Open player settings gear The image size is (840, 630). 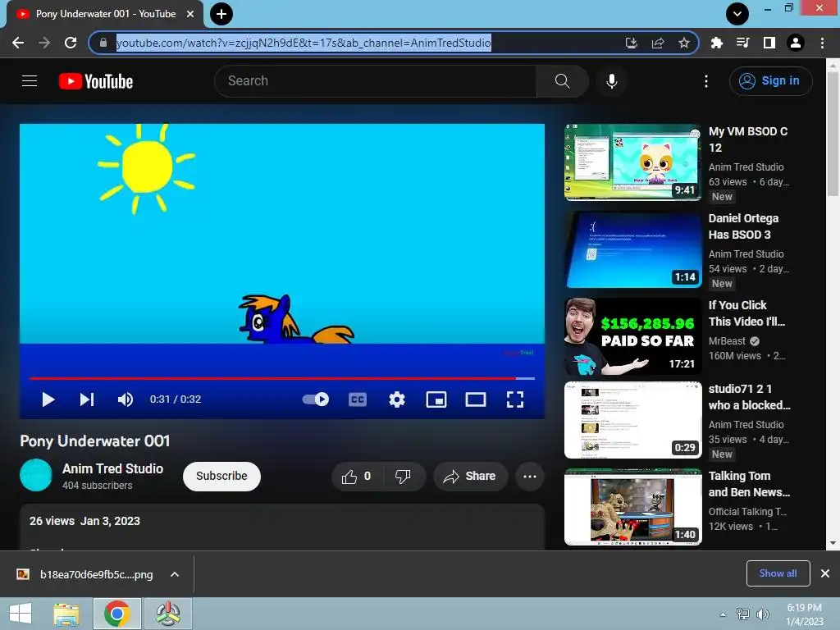[x=397, y=399]
